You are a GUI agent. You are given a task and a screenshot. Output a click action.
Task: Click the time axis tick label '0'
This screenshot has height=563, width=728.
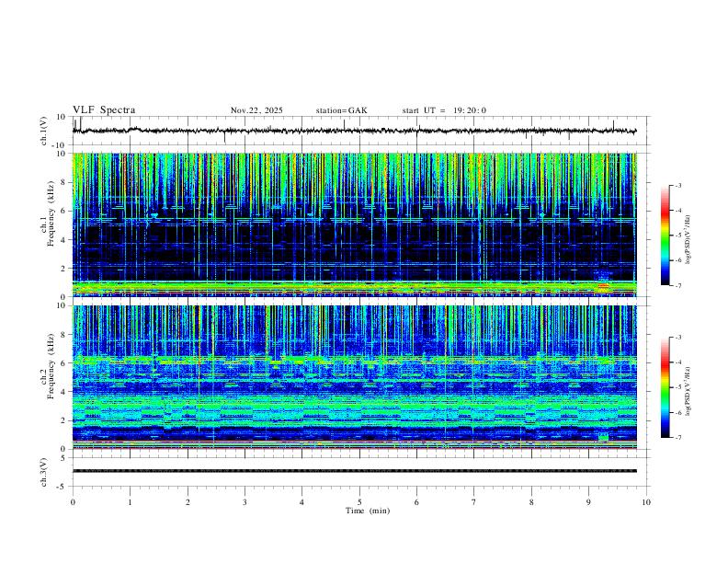coord(73,502)
